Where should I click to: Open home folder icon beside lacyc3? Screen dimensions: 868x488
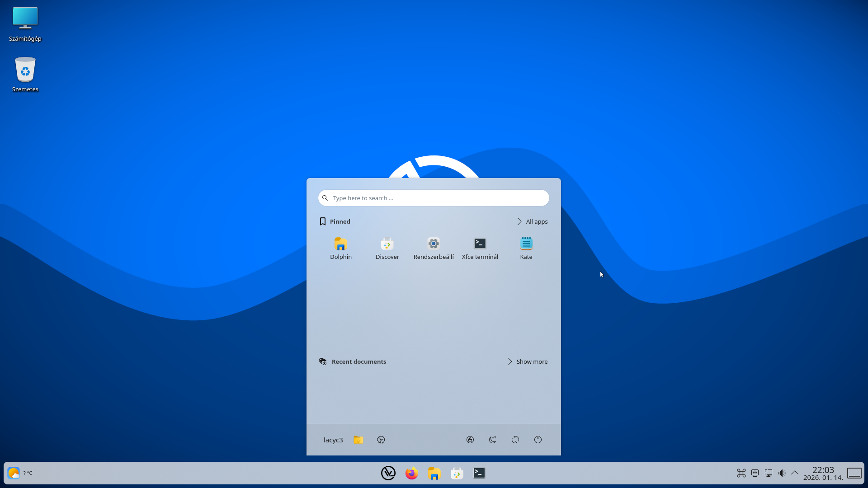pos(358,440)
